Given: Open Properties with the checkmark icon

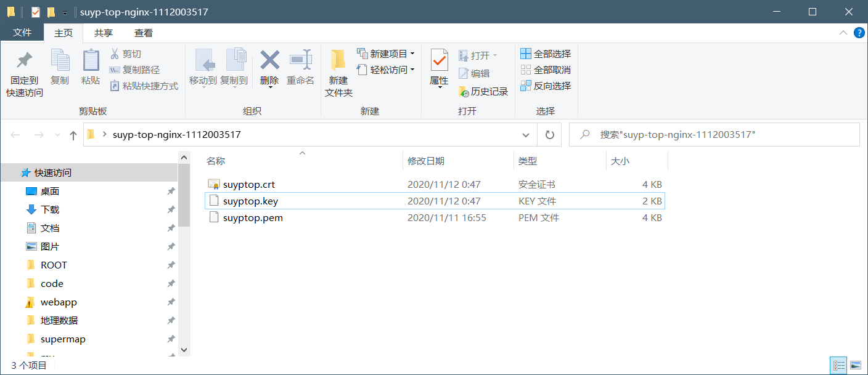Looking at the screenshot, I should pyautogui.click(x=439, y=60).
